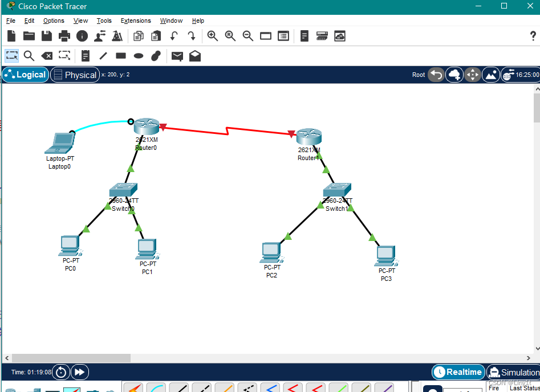This screenshot has height=392, width=540.
Task: Select the Freeform drawing tool
Action: coord(156,55)
